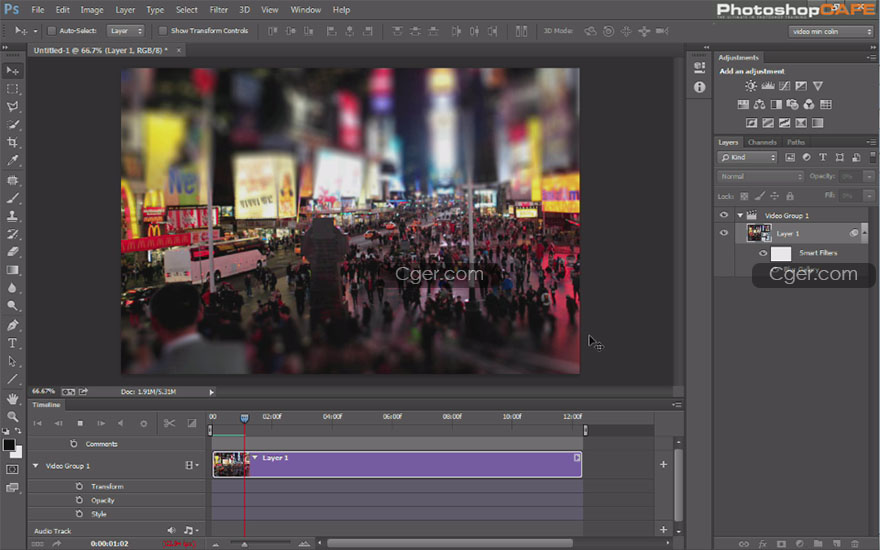Add a Brightness/Contrast adjustment
880x550 pixels.
[x=750, y=86]
